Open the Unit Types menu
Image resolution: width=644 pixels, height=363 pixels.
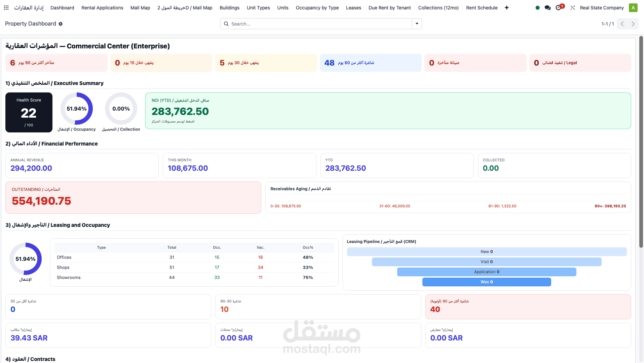point(258,7)
